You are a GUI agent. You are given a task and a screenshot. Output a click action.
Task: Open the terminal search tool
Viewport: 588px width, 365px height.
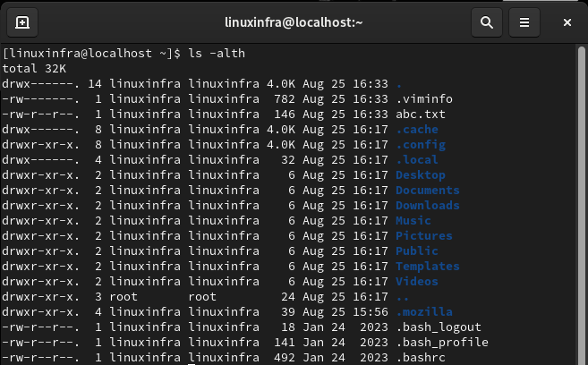(x=486, y=22)
